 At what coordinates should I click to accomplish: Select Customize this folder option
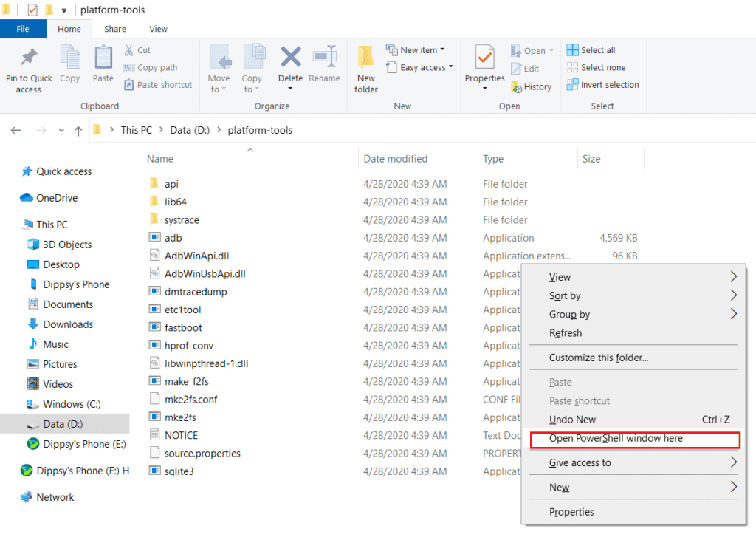click(x=633, y=358)
